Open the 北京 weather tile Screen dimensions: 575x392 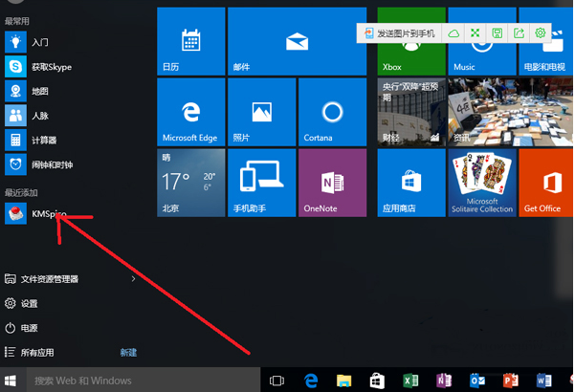click(x=191, y=183)
